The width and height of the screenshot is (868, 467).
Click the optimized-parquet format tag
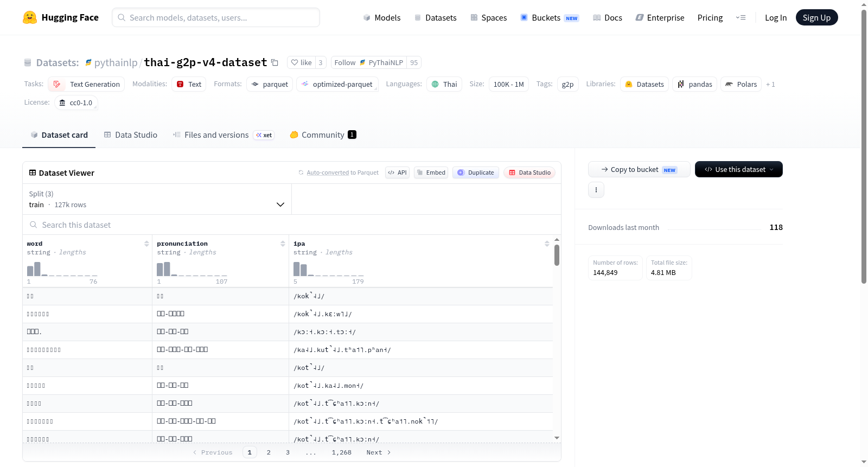337,84
